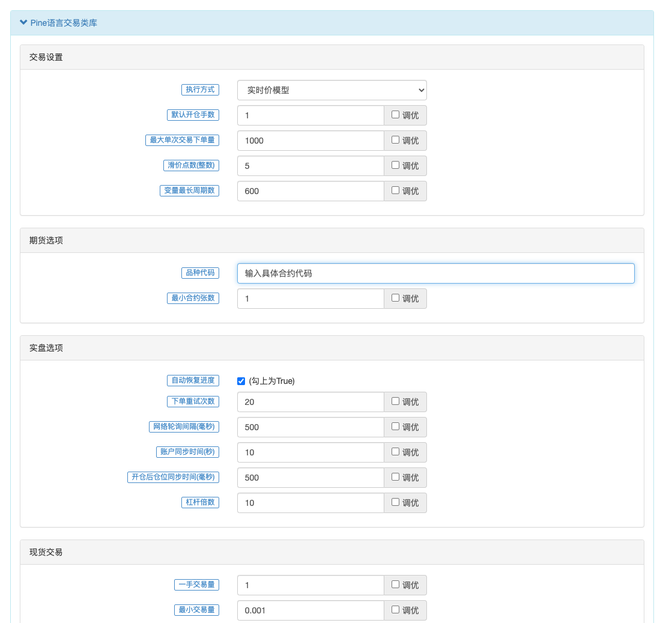Click the 滑价点数(整数) label tag
Image resolution: width=672 pixels, height=623 pixels.
coord(190,165)
